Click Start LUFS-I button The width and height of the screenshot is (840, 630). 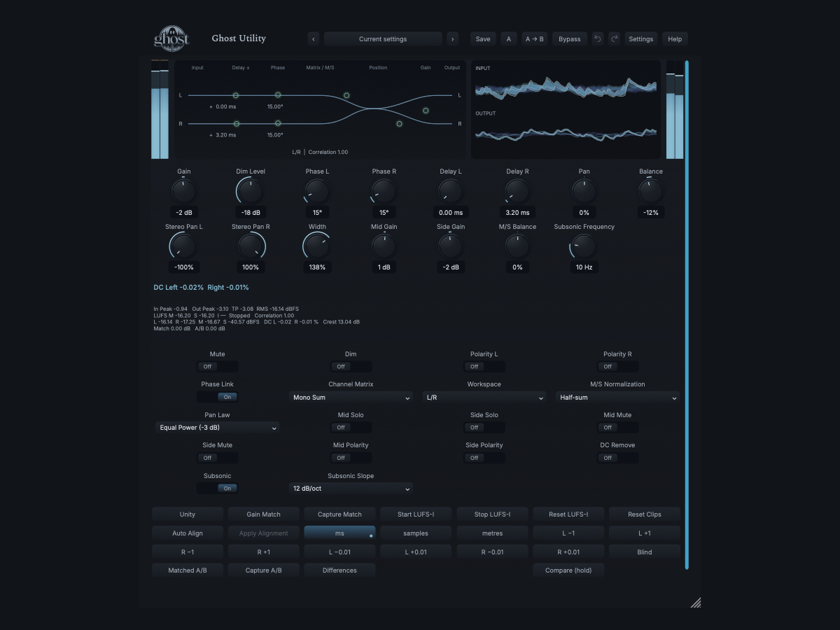[416, 514]
